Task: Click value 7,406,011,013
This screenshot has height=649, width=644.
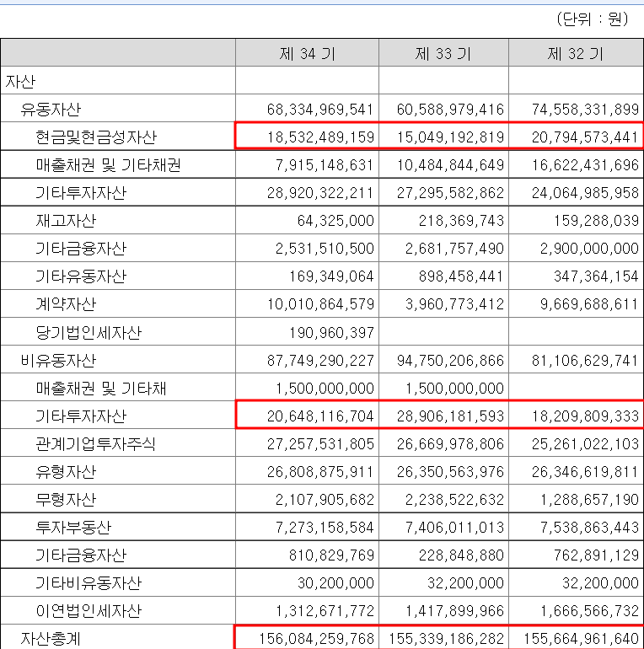Action: tap(454, 528)
